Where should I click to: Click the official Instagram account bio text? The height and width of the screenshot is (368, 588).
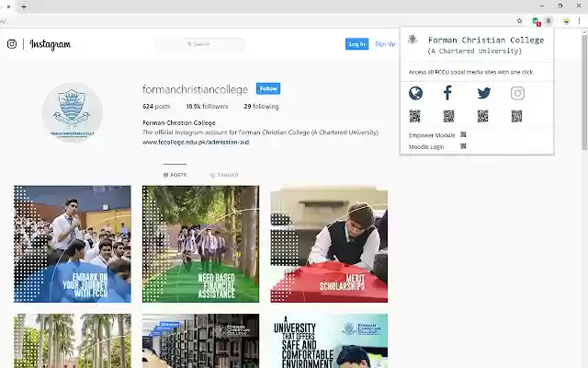pos(260,132)
